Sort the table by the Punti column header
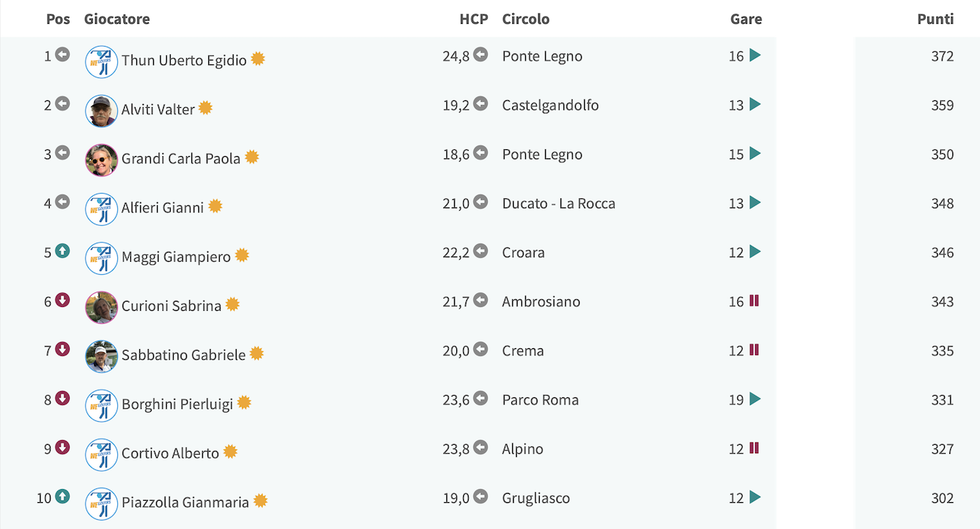980x529 pixels. click(936, 19)
